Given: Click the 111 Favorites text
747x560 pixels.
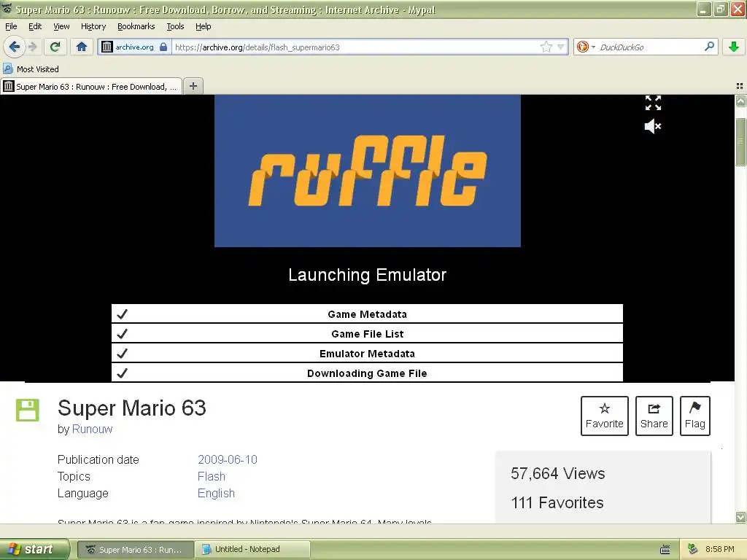Looking at the screenshot, I should pos(557,502).
